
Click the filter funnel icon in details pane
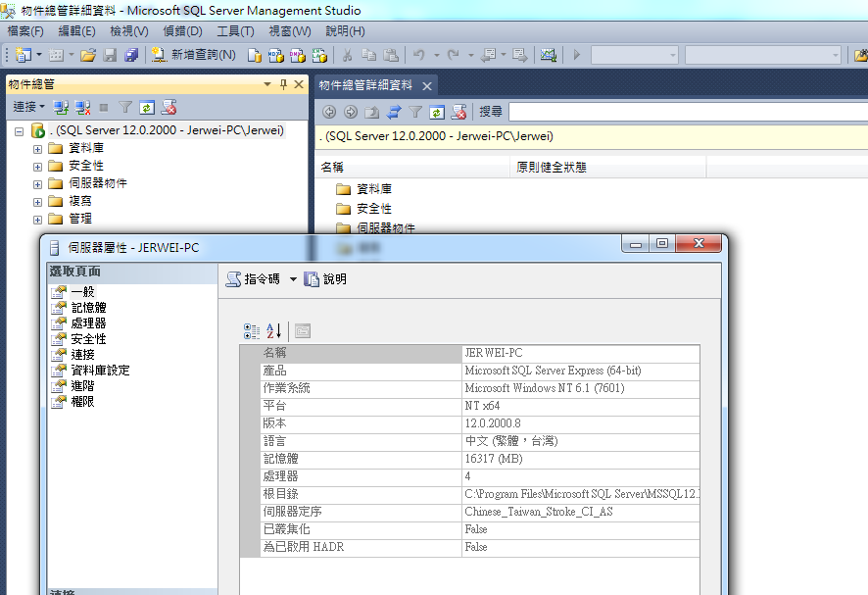point(415,112)
